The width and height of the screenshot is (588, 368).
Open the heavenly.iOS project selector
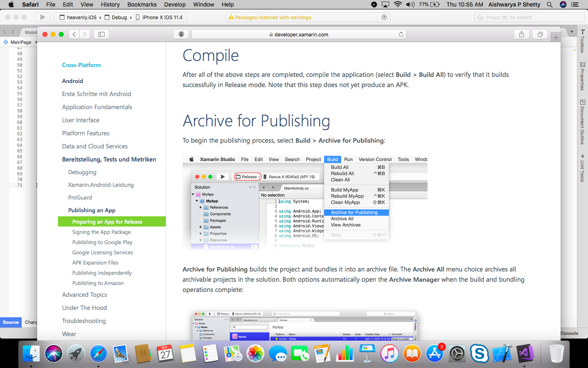pos(78,17)
